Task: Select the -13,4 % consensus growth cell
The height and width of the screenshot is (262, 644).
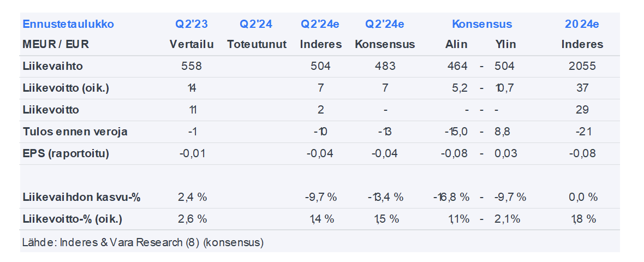Action: (385, 197)
